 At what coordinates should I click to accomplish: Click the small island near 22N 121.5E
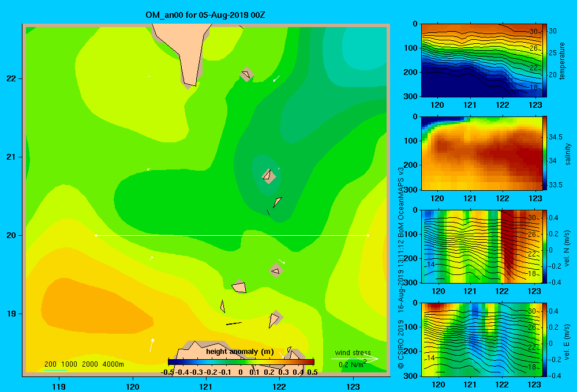coord(246,74)
